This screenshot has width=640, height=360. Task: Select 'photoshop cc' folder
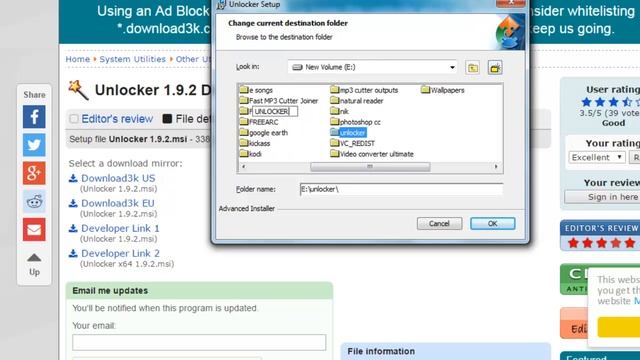pos(356,122)
